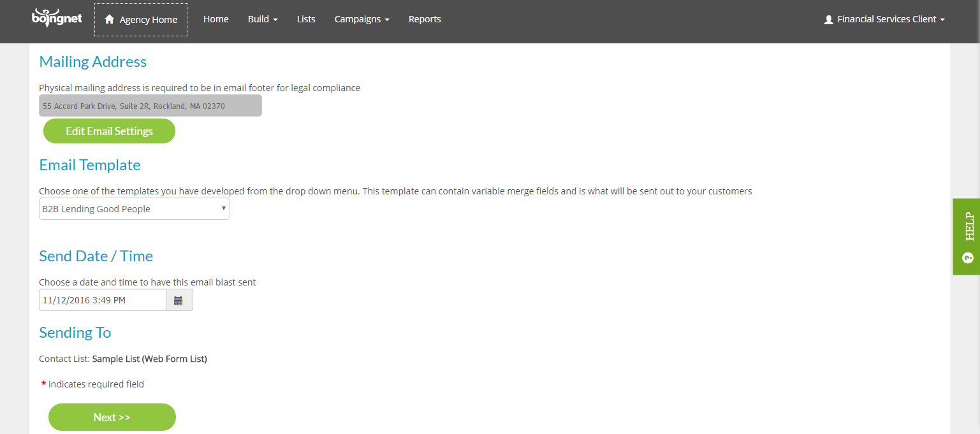Expand the Campaigns dropdown menu
The width and height of the screenshot is (980, 434).
(362, 19)
